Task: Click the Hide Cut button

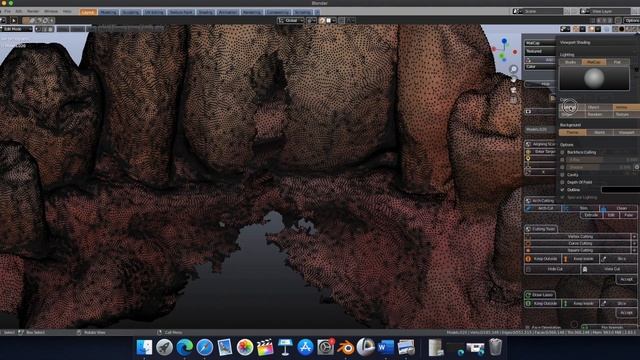Action: click(552, 269)
